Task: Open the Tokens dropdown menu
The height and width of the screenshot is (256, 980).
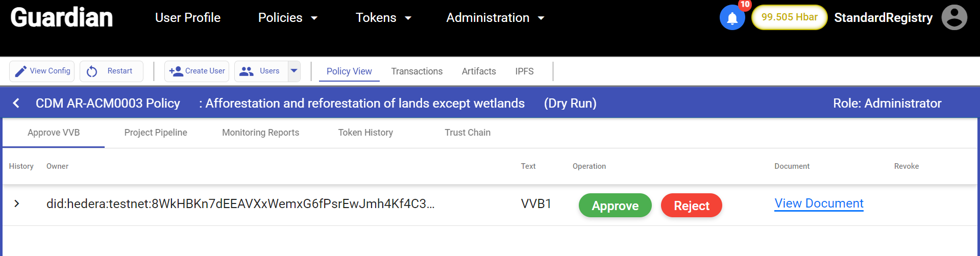Action: (384, 18)
